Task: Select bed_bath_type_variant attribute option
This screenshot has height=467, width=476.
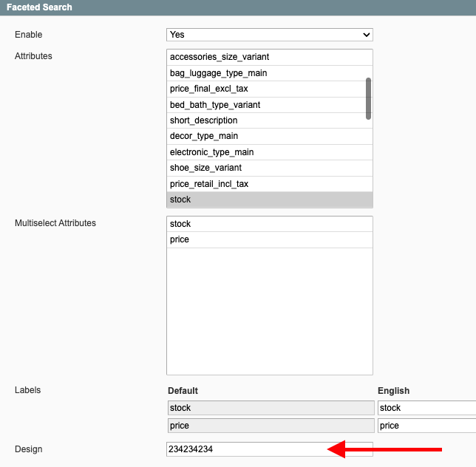Action: (267, 105)
